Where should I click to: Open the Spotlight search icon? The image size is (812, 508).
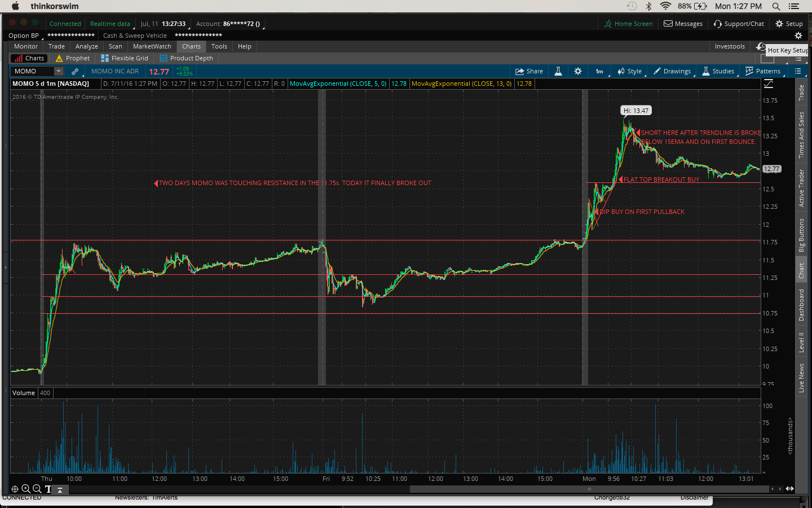[776, 6]
